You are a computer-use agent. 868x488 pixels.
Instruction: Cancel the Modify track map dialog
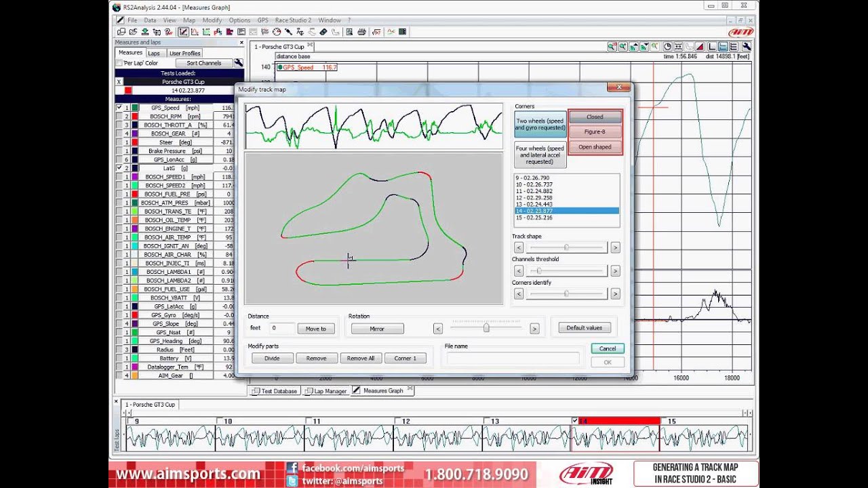tap(608, 348)
